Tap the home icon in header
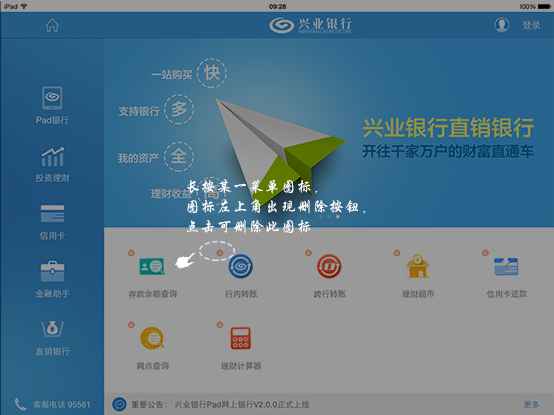554x415 pixels. coord(52,25)
